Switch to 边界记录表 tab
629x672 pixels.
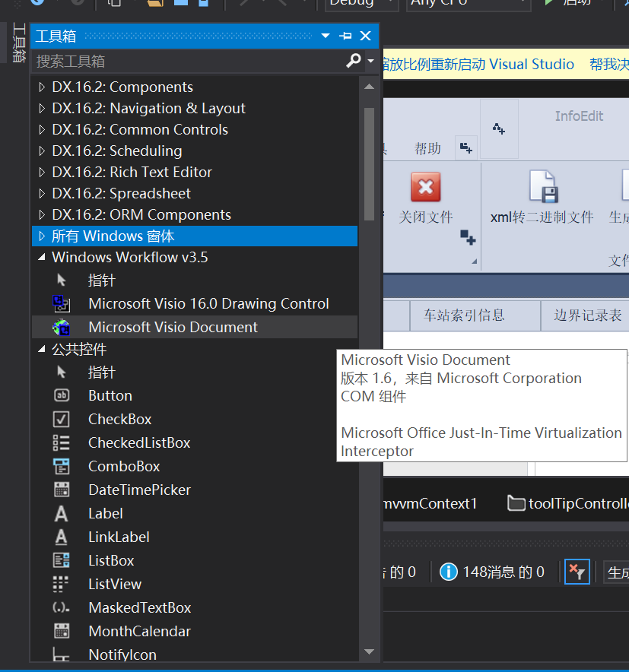[x=587, y=315]
